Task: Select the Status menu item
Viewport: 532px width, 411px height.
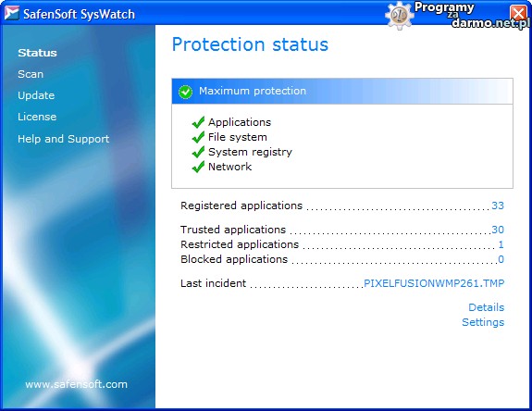Action: point(37,53)
